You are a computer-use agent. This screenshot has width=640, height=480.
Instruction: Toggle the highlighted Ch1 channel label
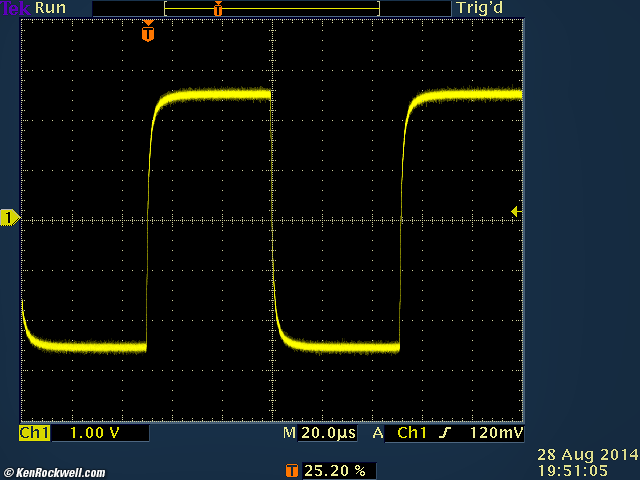(x=34, y=433)
